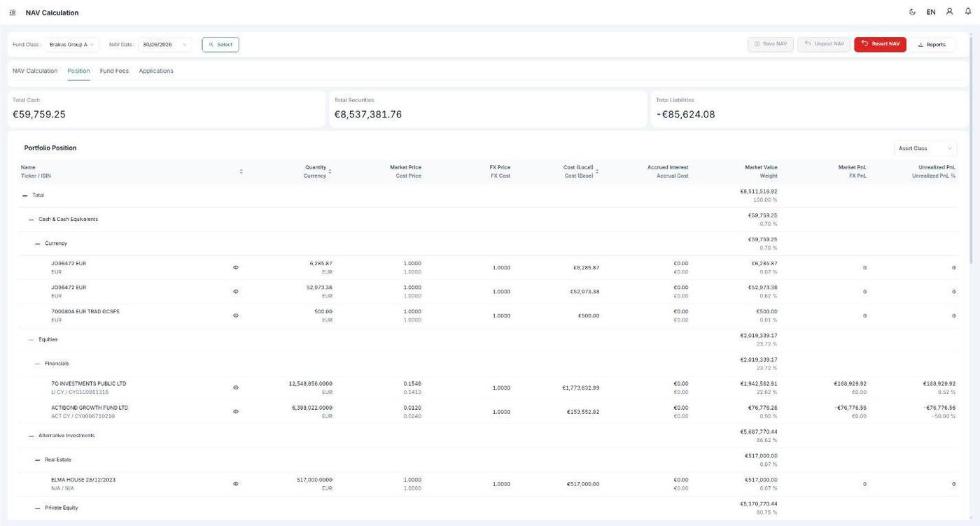Open the NAV Date dropdown
This screenshot has width=980, height=526.
[x=164, y=45]
